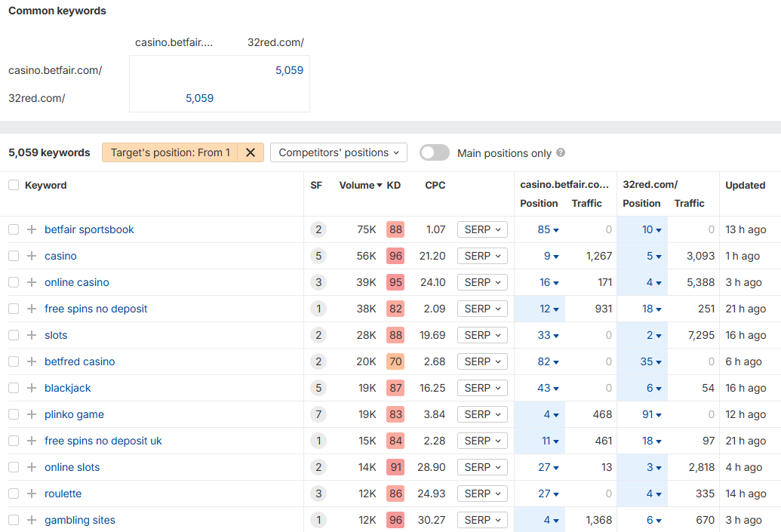Check the select-all Keyword header checkbox

point(14,185)
